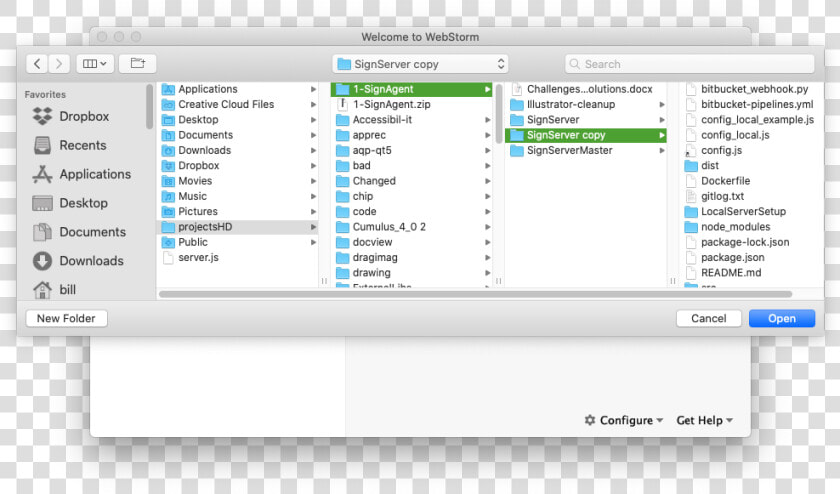The width and height of the screenshot is (840, 494).
Task: Select Challenges...olutions.docx file
Action: (x=586, y=89)
